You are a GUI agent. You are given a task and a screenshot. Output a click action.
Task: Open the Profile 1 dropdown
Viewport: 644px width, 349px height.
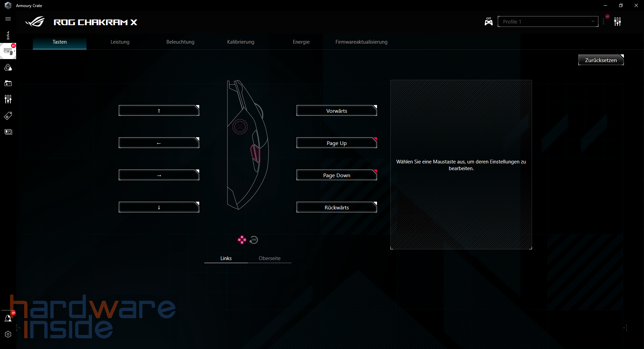click(x=547, y=21)
